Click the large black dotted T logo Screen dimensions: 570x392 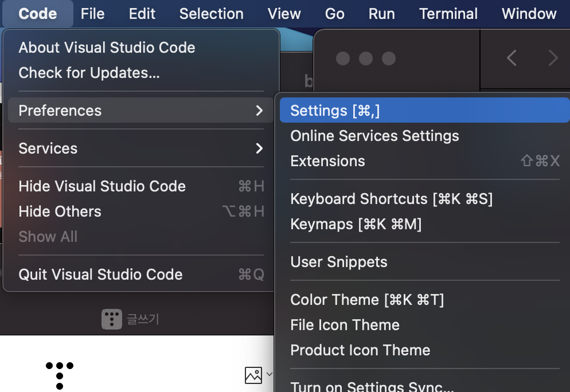click(60, 375)
